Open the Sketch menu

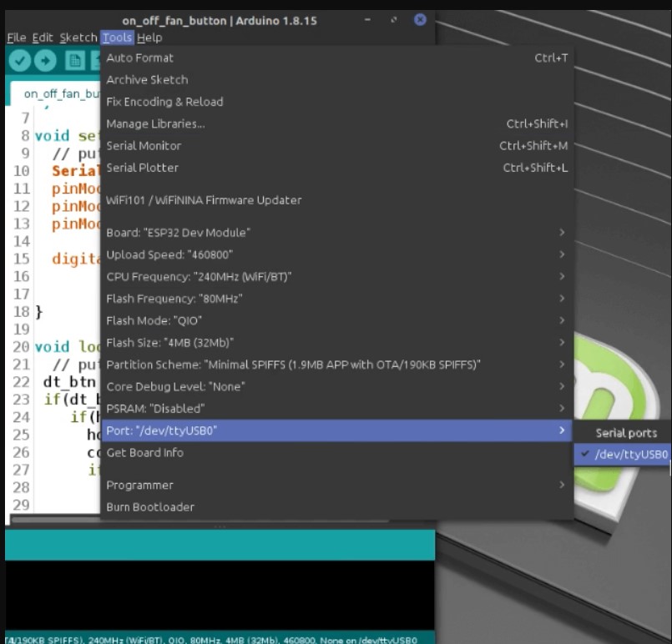78,38
